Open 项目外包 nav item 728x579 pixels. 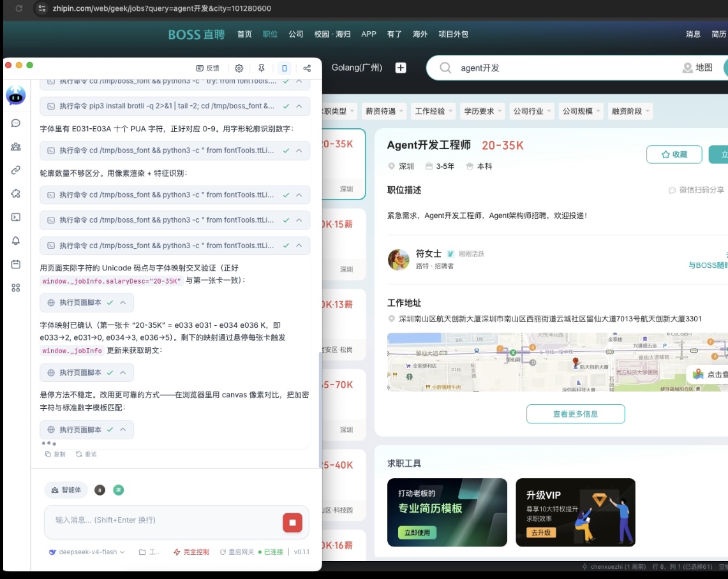tap(453, 34)
